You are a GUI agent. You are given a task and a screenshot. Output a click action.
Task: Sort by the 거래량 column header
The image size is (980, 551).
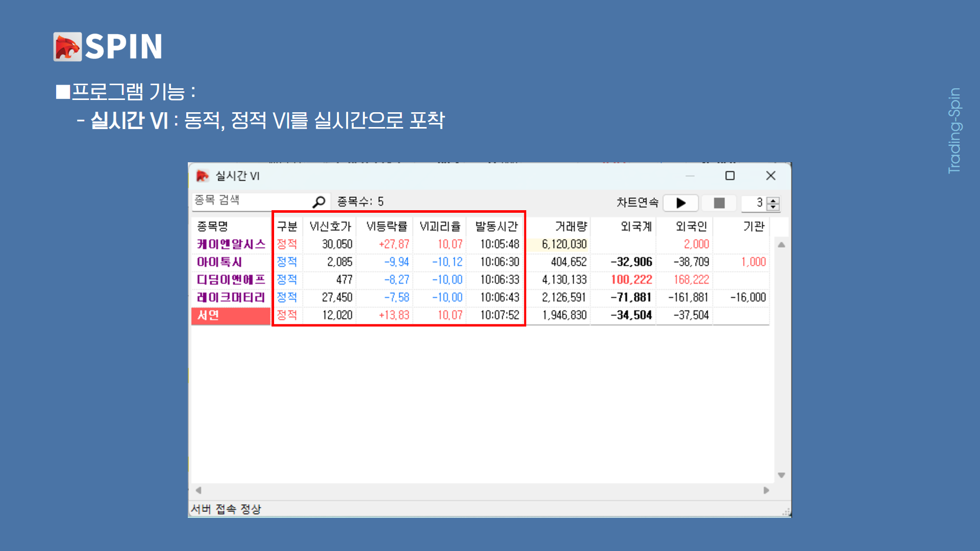571,226
